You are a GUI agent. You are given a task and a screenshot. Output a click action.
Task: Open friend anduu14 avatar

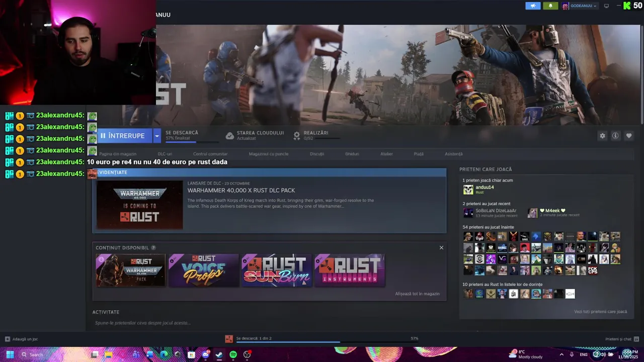(468, 190)
